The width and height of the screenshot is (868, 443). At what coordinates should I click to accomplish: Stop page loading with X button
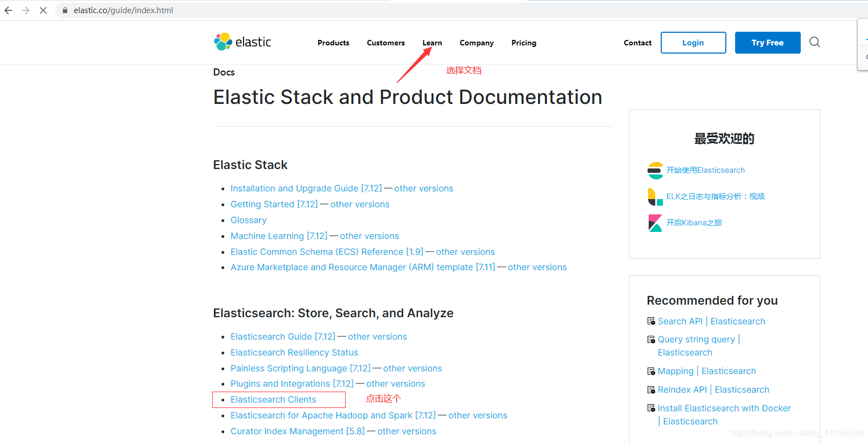pyautogui.click(x=43, y=10)
